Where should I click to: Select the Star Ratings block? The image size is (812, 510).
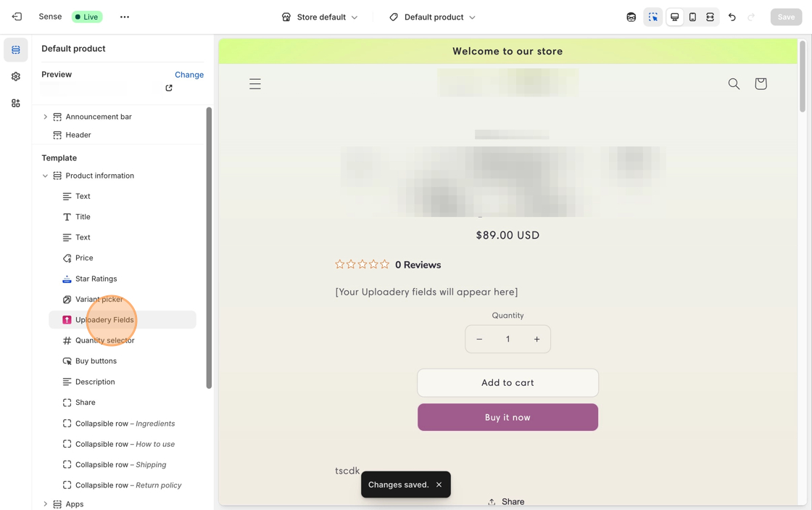96,279
